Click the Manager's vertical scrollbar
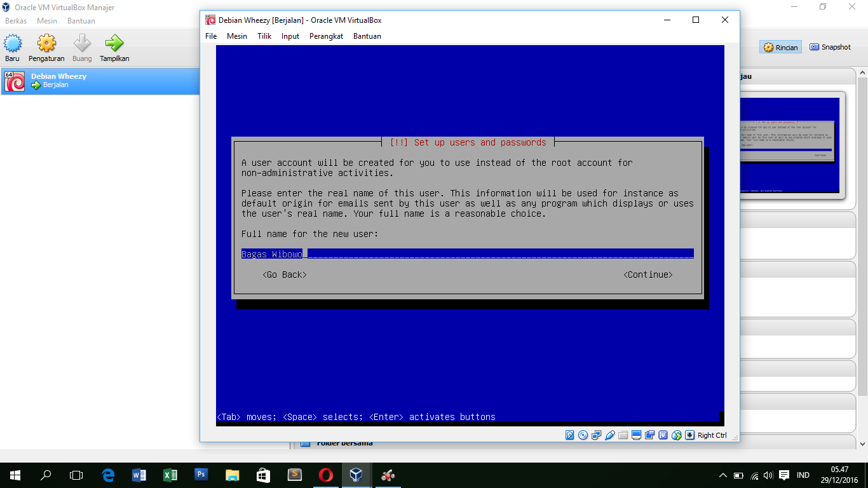Image resolution: width=868 pixels, height=488 pixels. 863,259
